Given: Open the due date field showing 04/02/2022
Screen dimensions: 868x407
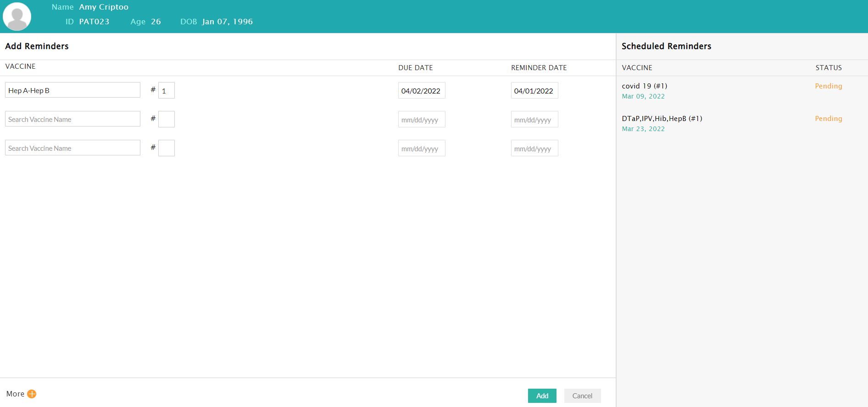Looking at the screenshot, I should point(421,91).
